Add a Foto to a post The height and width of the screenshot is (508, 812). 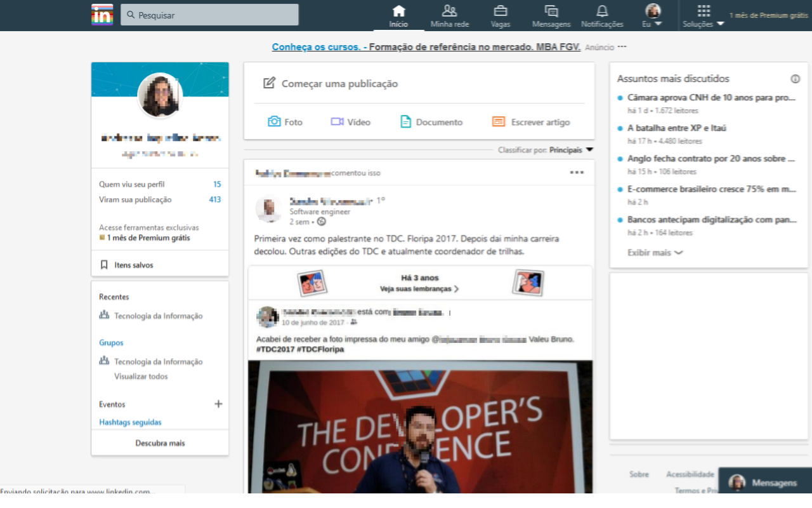tap(285, 122)
